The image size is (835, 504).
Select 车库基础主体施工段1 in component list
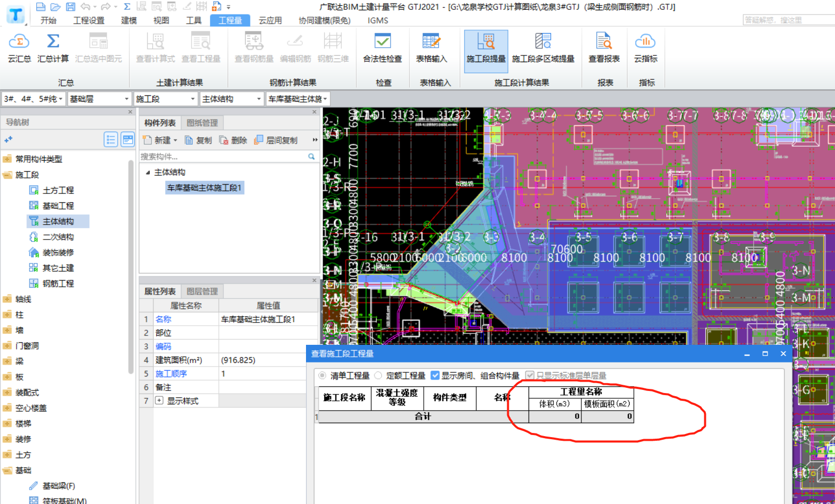(x=204, y=188)
